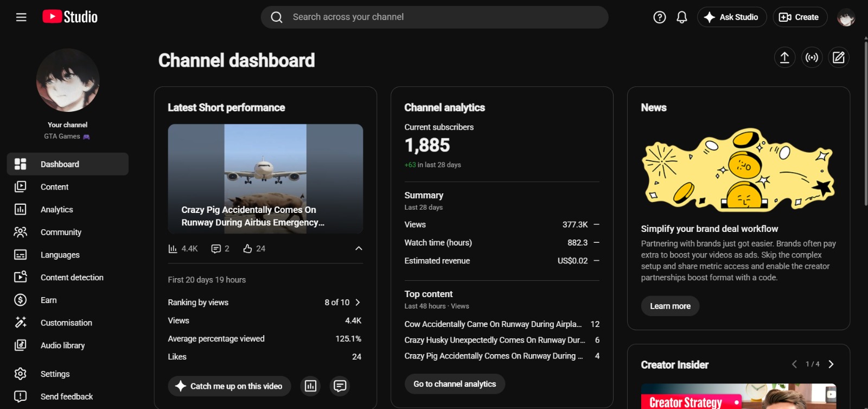Click the Send feedback icon
This screenshot has height=409, width=868.
coord(21,397)
